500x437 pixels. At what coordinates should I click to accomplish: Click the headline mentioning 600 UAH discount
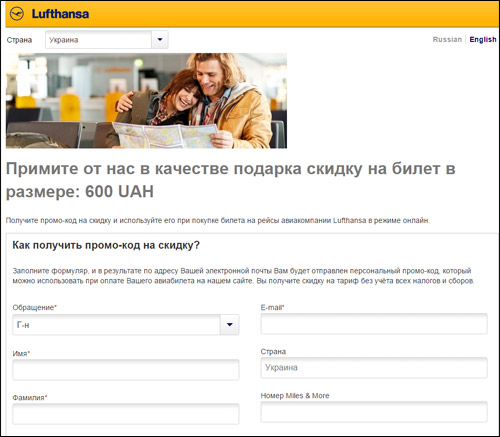coord(231,180)
